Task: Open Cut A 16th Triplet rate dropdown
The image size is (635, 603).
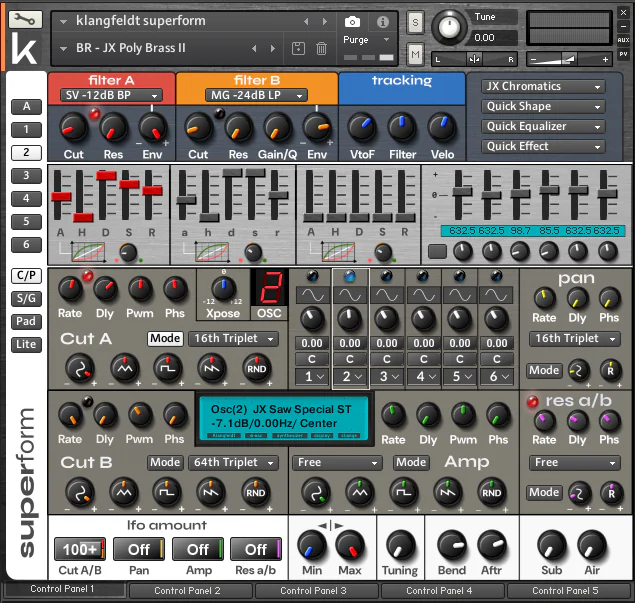Action: 234,339
